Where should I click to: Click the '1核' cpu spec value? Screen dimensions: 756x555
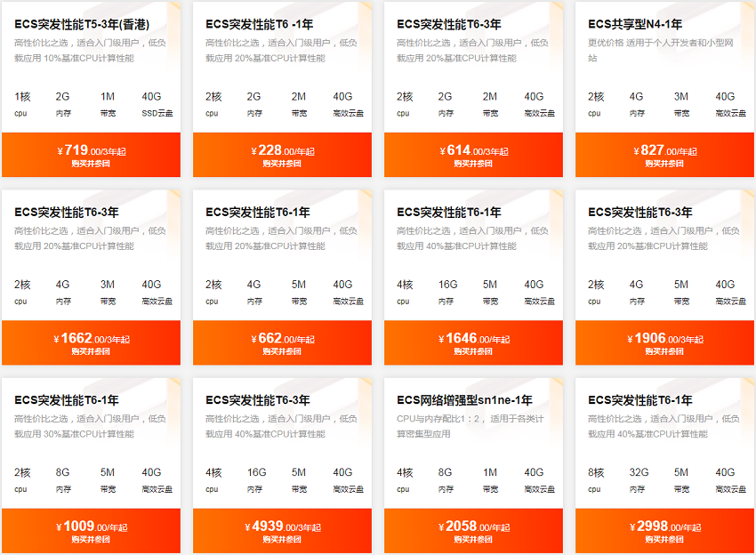tap(22, 97)
